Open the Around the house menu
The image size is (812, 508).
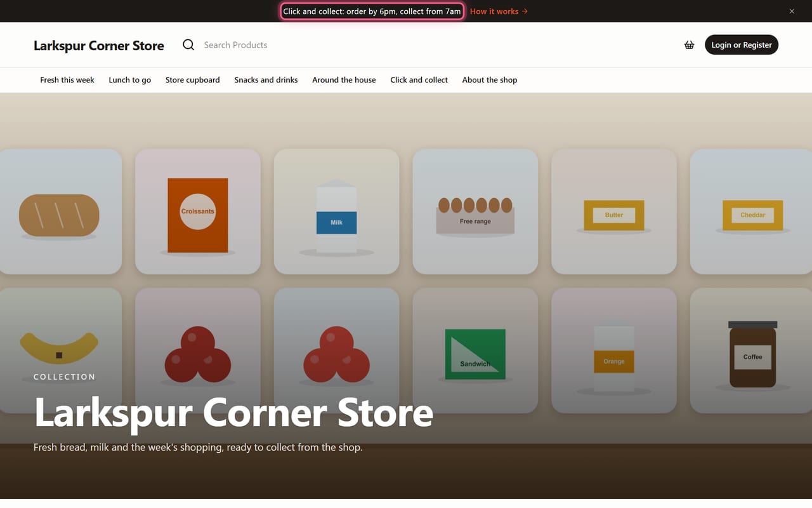(x=344, y=80)
